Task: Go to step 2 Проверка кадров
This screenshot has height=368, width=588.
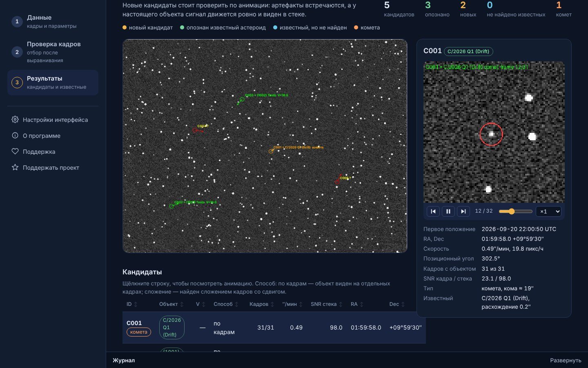Action: (x=53, y=52)
